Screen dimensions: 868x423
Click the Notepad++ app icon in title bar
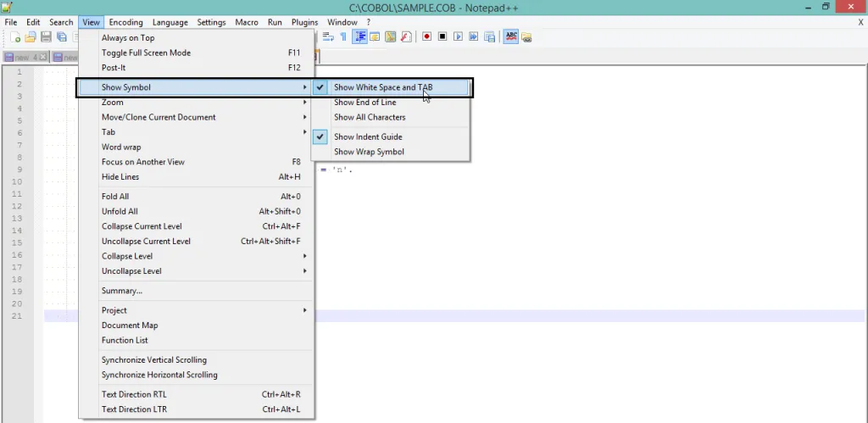pyautogui.click(x=7, y=7)
